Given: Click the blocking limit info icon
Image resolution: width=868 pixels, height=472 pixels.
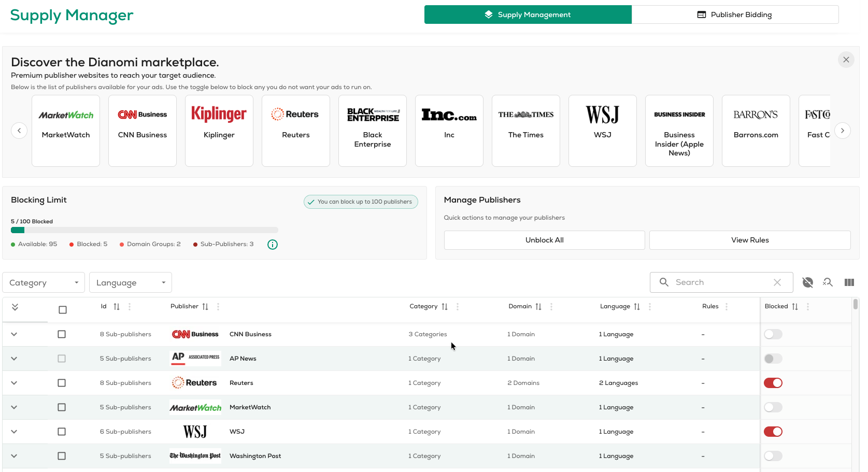Looking at the screenshot, I should pos(273,245).
